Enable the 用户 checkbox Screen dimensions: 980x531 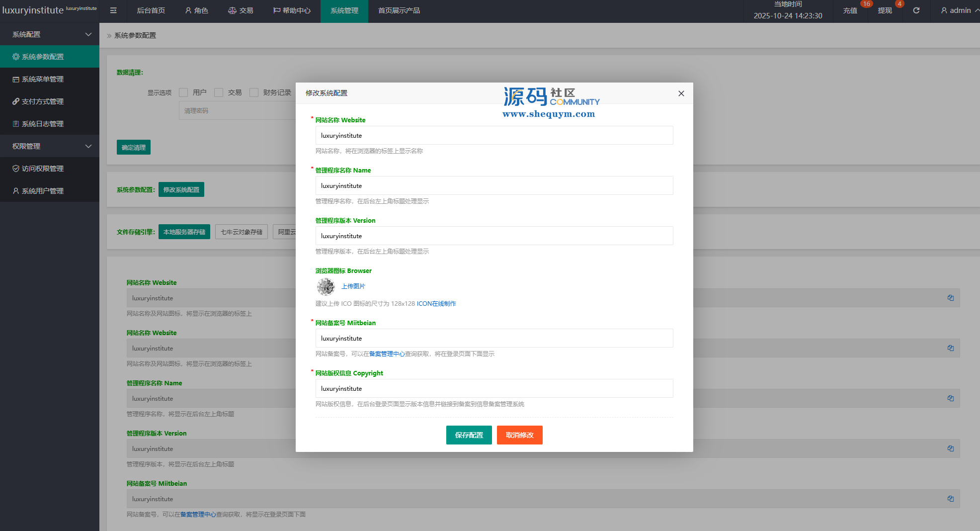click(x=183, y=92)
